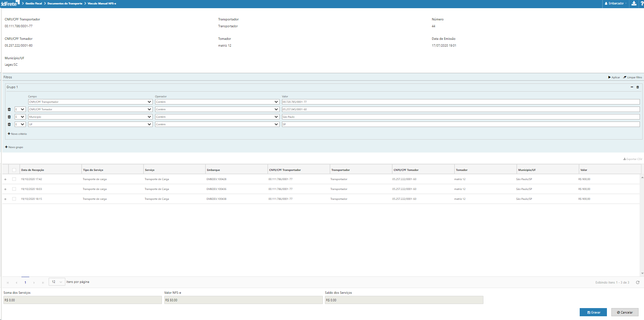Click the download icon in top bar
This screenshot has width=644, height=320.
[634, 3]
